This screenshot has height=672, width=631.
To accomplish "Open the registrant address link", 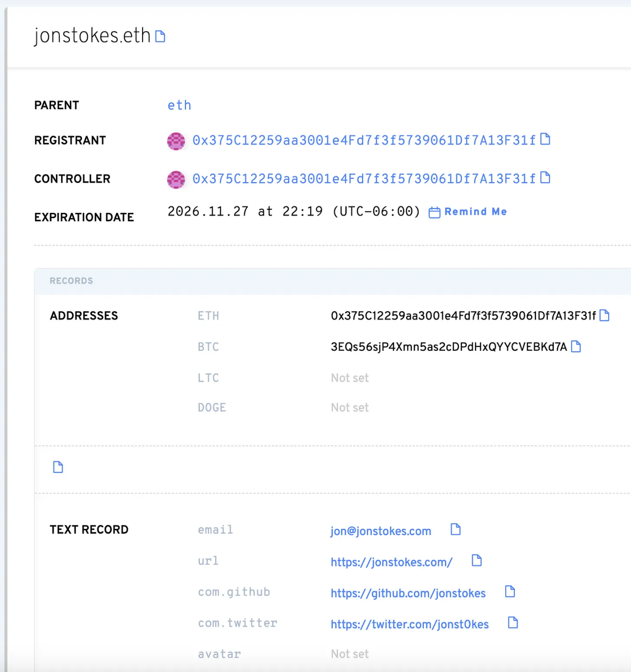I will [364, 140].
